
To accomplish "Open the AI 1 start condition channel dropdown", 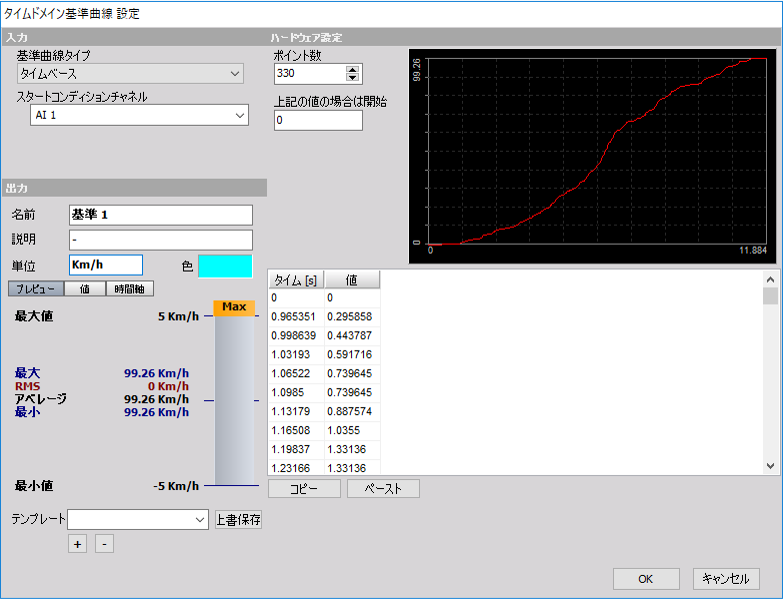I will 139,115.
